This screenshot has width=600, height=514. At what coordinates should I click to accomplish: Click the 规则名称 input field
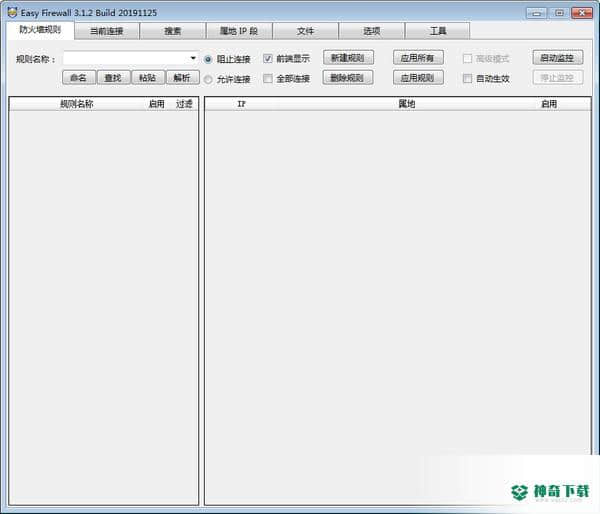click(x=130, y=59)
